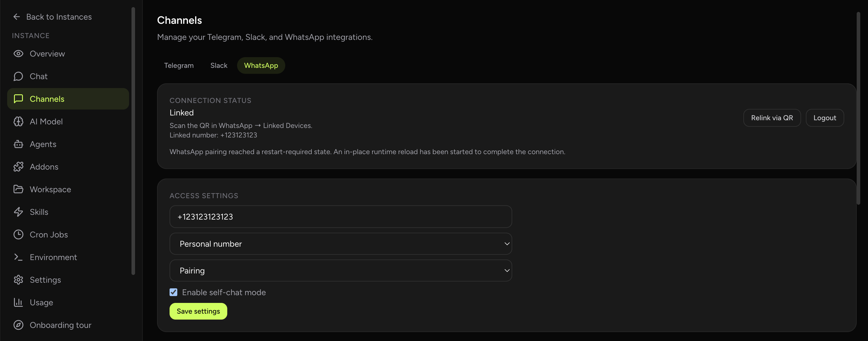Open the Onboarding tour compass icon

pos(18,325)
